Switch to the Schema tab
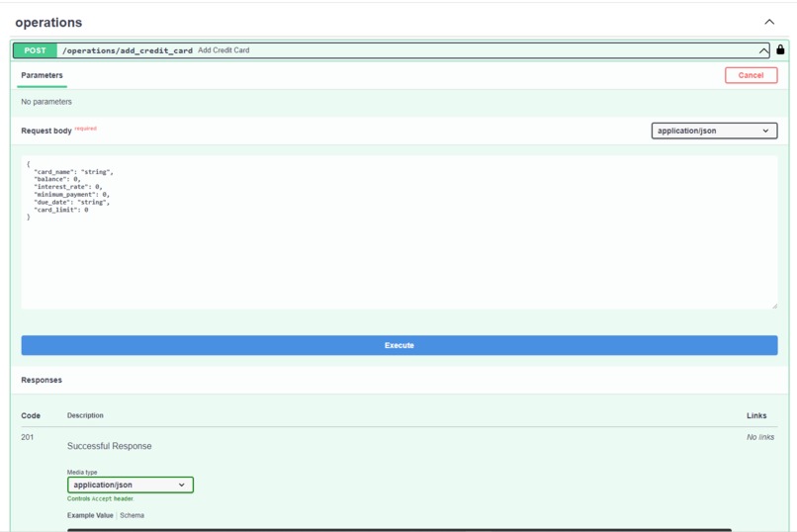Image resolution: width=797 pixels, height=532 pixels. coord(132,515)
